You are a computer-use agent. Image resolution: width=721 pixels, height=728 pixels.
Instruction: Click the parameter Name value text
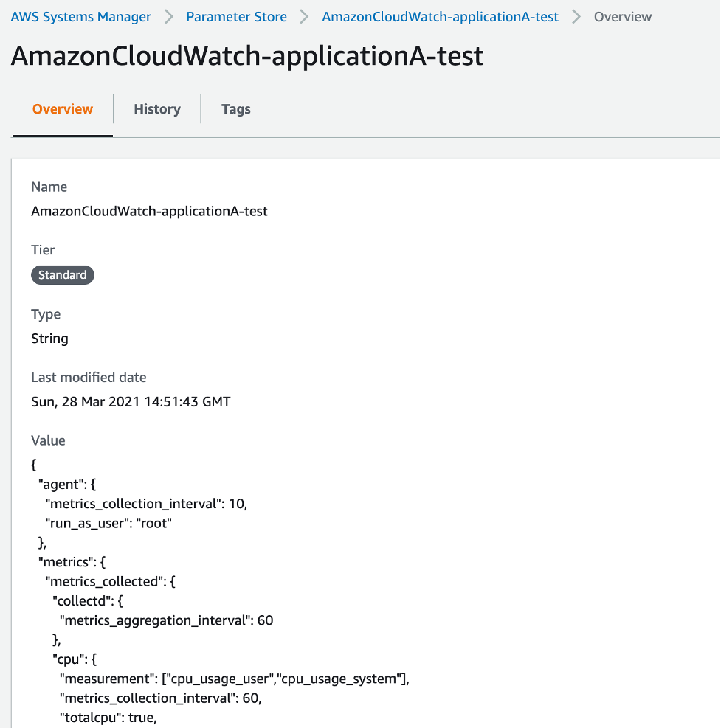click(149, 211)
